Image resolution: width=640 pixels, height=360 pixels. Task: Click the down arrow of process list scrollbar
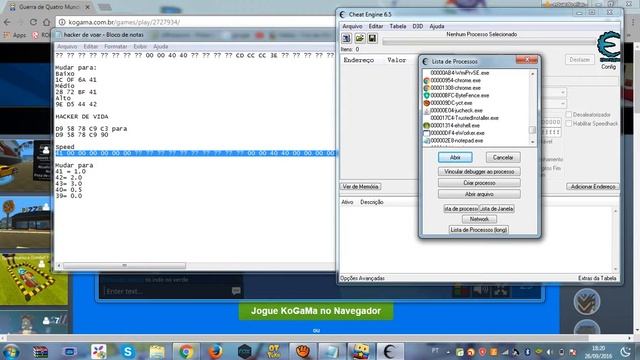(x=532, y=142)
